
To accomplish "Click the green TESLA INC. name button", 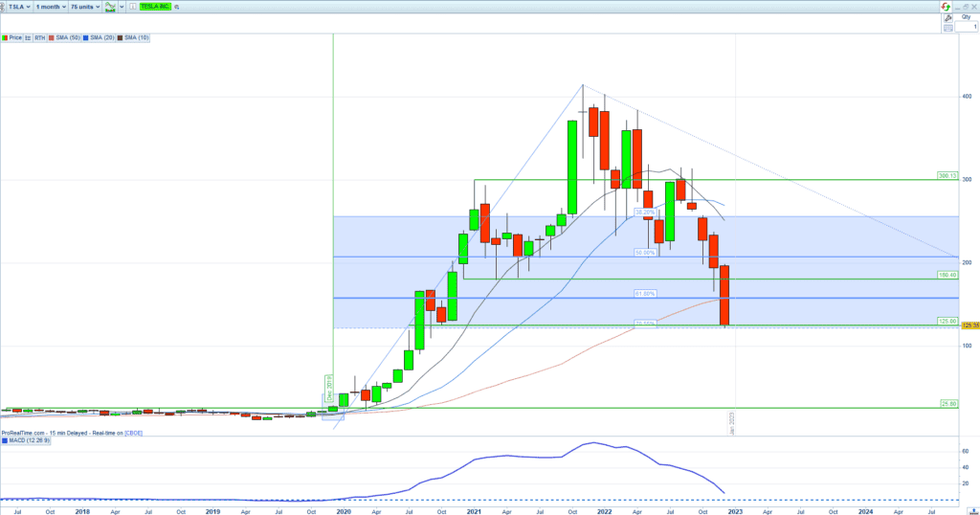I will point(156,7).
